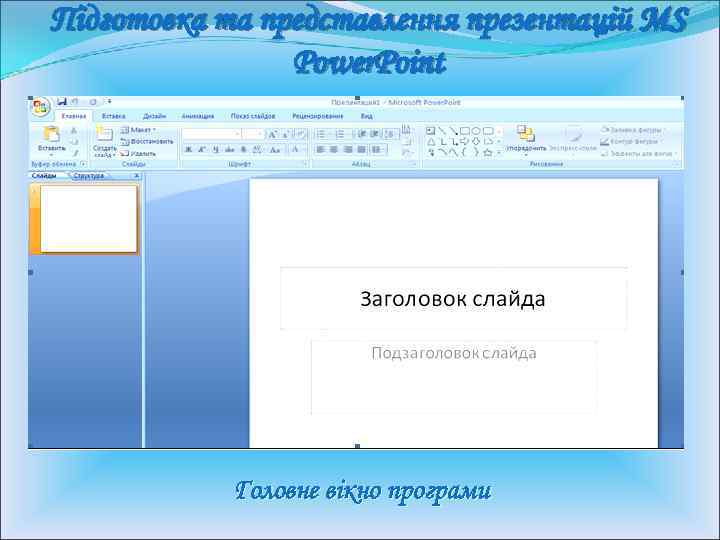Open the Заливка фигуры shape fill
Screen dimensions: 720x540
point(632,130)
